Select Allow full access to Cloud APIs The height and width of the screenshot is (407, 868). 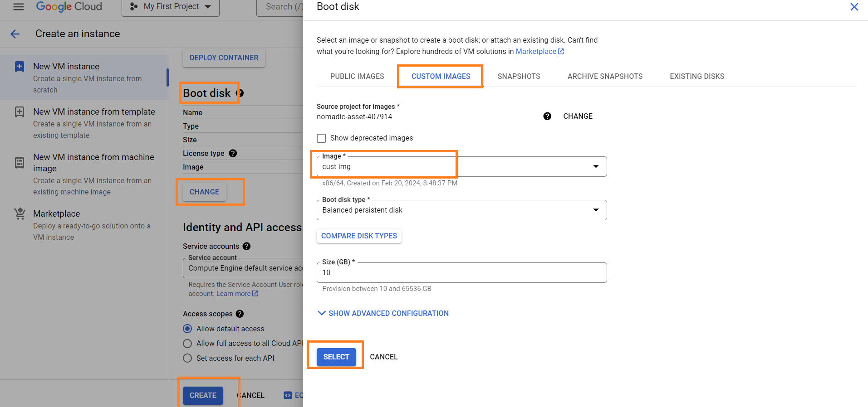187,344
